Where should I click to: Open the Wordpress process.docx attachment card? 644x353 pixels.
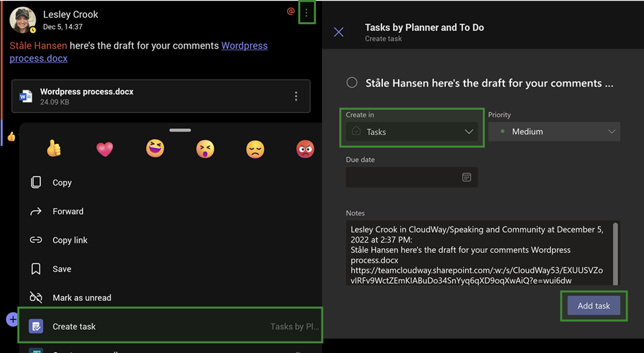click(x=160, y=96)
